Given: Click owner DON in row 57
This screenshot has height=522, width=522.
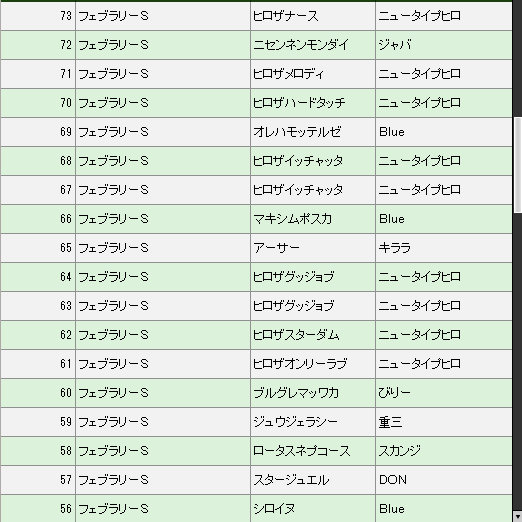Looking at the screenshot, I should [x=393, y=480].
